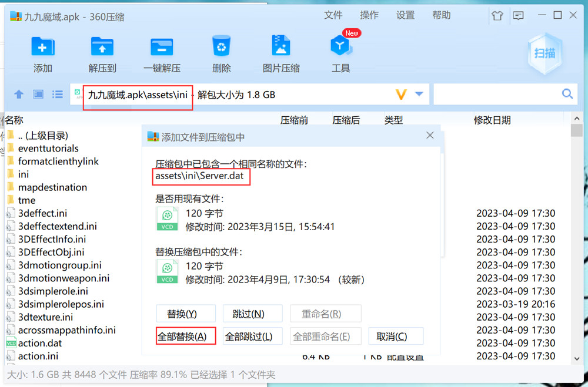Select the eventtutorials folder
Screen dimensions: 588x387
coord(48,149)
